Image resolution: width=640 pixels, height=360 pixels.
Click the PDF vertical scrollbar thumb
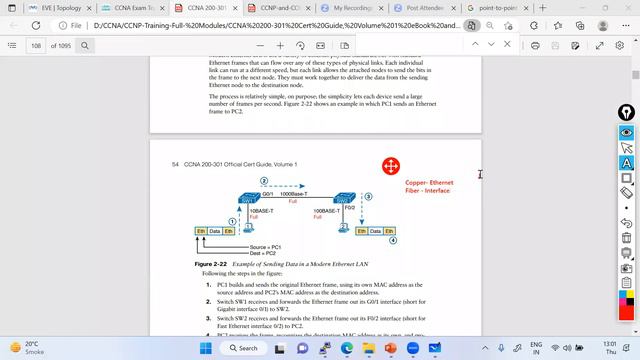pos(636,75)
